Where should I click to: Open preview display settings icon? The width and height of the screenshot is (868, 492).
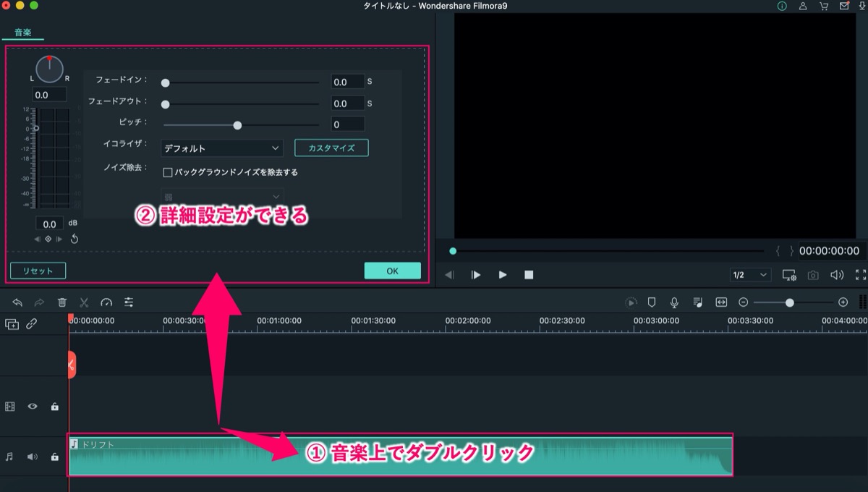tap(789, 275)
